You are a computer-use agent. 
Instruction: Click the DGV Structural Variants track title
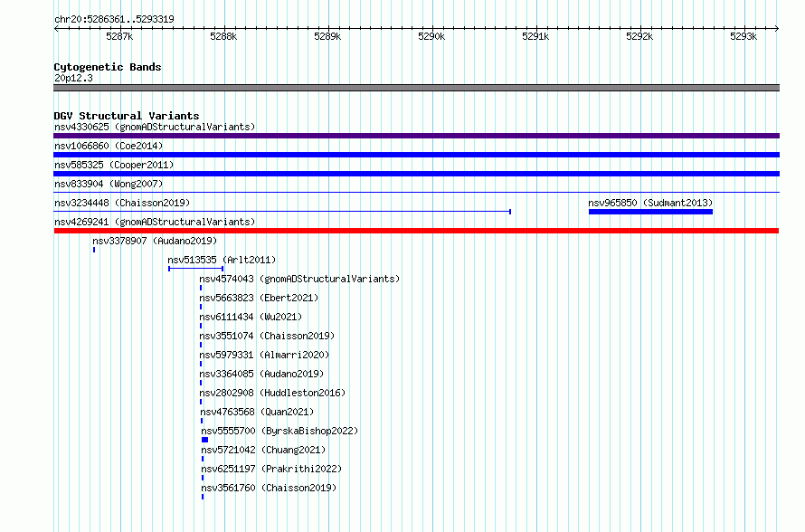pos(127,116)
